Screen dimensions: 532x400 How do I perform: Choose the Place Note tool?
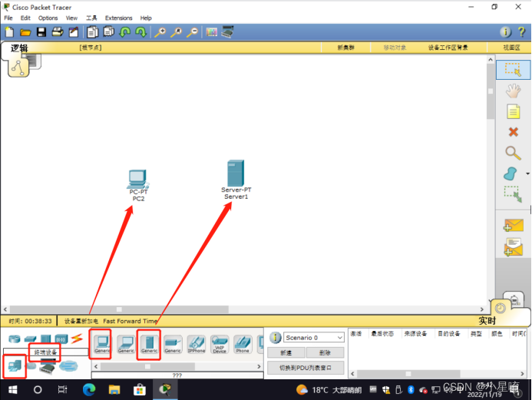513,111
